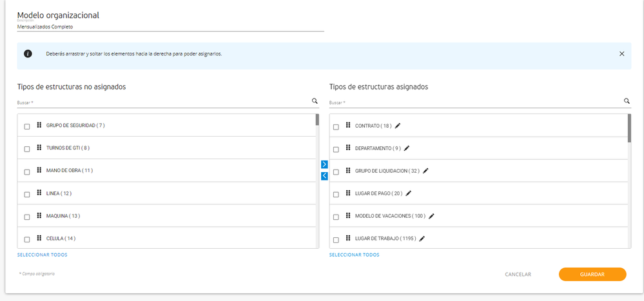This screenshot has width=644, height=301.
Task: Click the GRUPO DE LIQUIDACION ( 32 ) label
Action: tap(387, 171)
